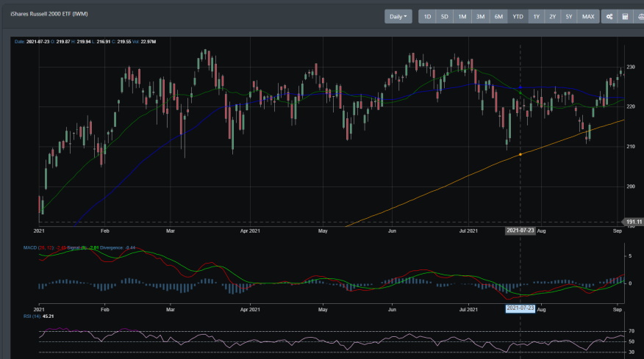Image resolution: width=644 pixels, height=359 pixels.
Task: Click the YTD range button
Action: pyautogui.click(x=518, y=16)
